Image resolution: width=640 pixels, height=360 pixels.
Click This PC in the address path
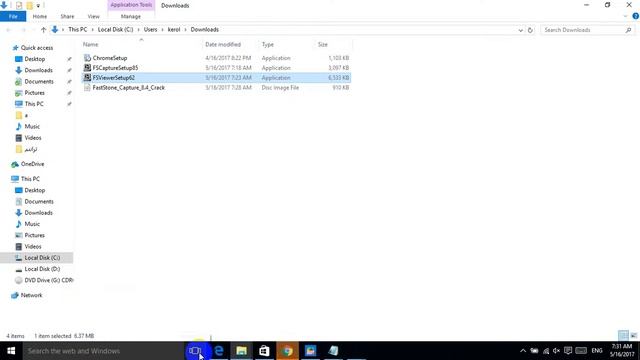coord(78,29)
